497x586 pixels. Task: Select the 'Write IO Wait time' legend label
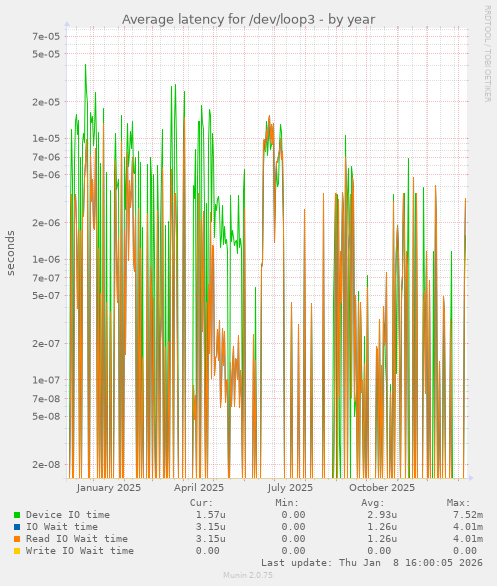click(80, 550)
